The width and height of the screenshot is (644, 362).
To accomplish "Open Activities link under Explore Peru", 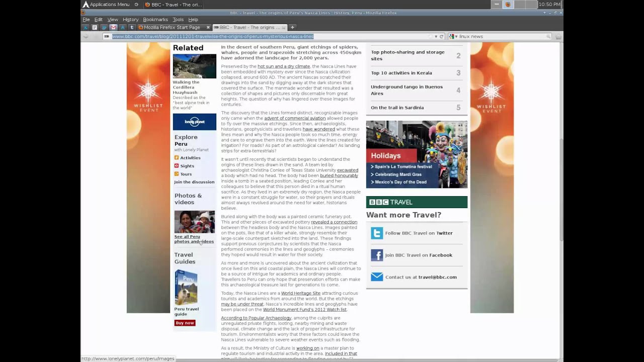I will coord(190,158).
